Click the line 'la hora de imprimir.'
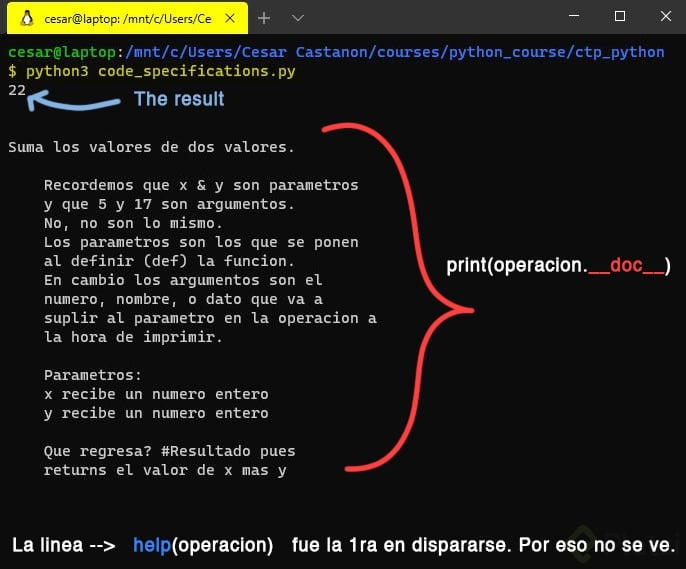 pos(133,337)
